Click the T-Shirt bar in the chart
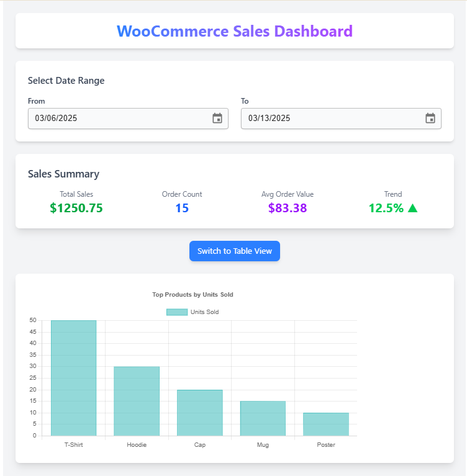The image size is (467, 476). click(73, 378)
